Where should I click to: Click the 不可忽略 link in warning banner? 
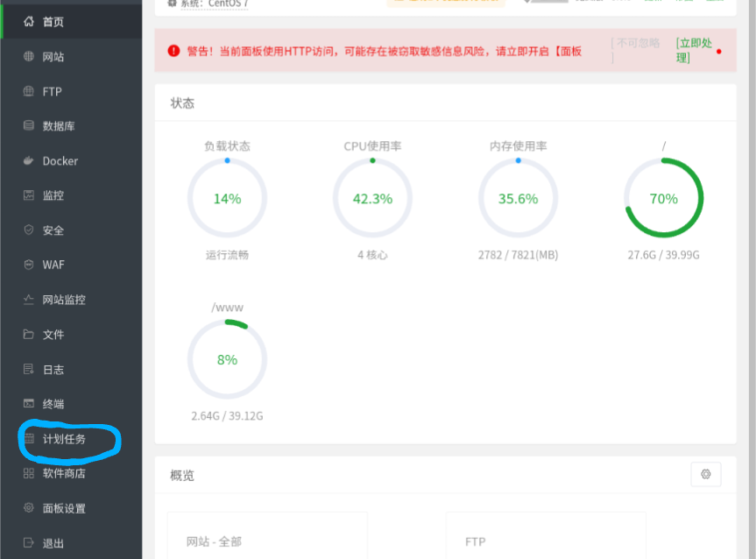[x=636, y=44]
